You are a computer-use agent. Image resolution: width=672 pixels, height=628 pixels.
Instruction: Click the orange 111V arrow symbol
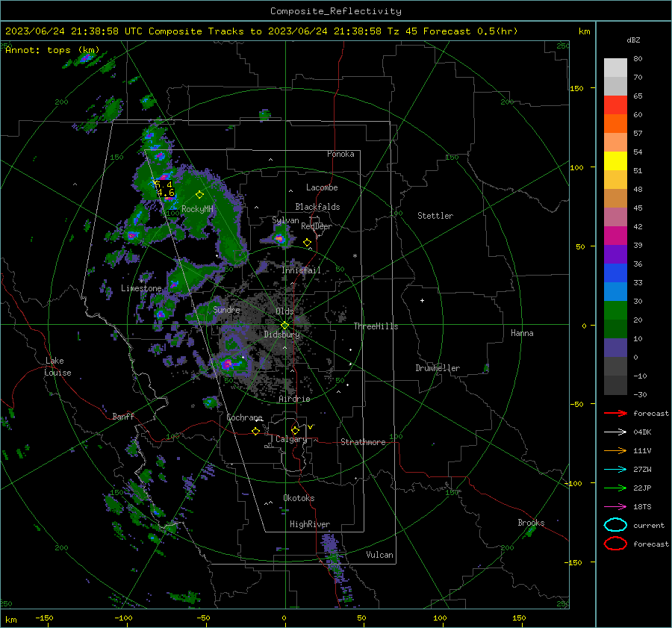pyautogui.click(x=615, y=450)
